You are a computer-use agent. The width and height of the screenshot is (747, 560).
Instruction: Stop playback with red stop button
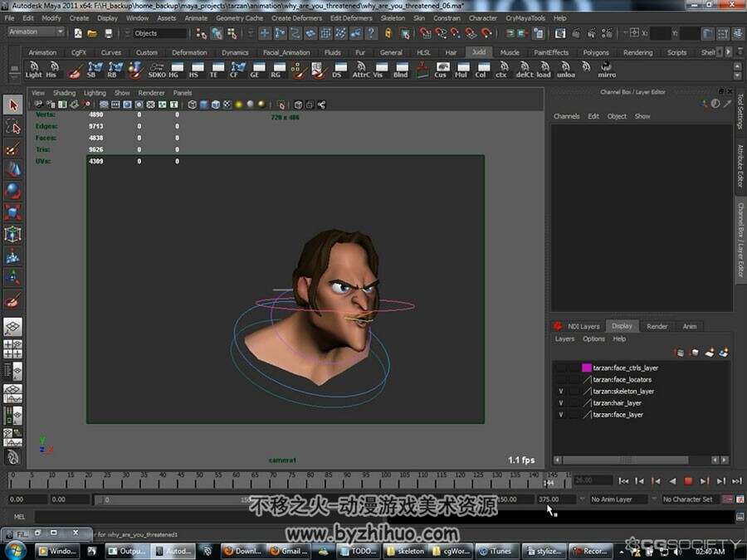click(x=688, y=481)
